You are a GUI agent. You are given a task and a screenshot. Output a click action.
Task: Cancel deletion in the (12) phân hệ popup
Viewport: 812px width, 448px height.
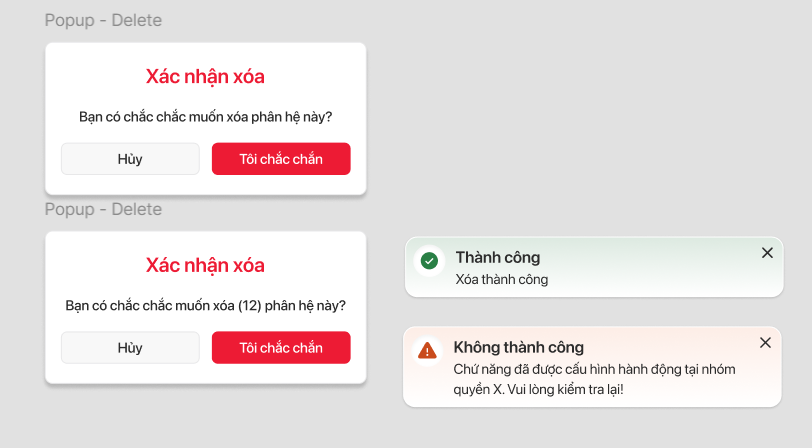[130, 348]
